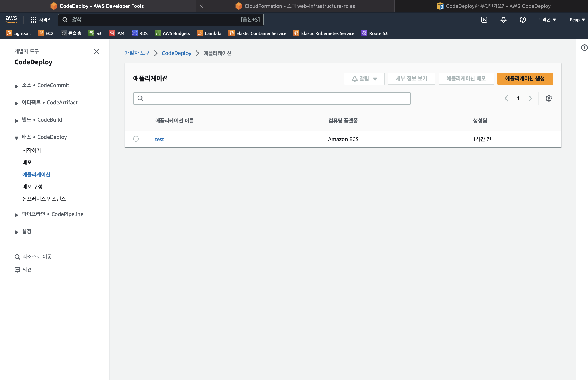The image size is (588, 380).
Task: Open table preferences gear icon
Action: [549, 98]
